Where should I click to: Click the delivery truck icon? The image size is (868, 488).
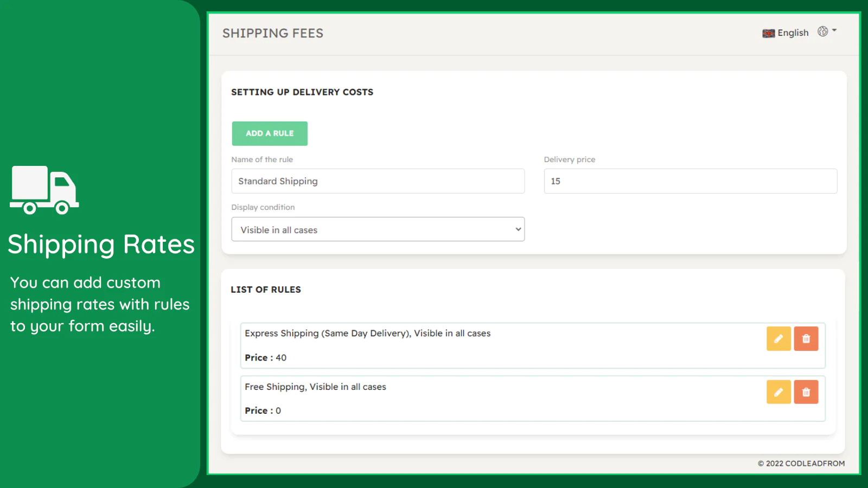click(44, 190)
